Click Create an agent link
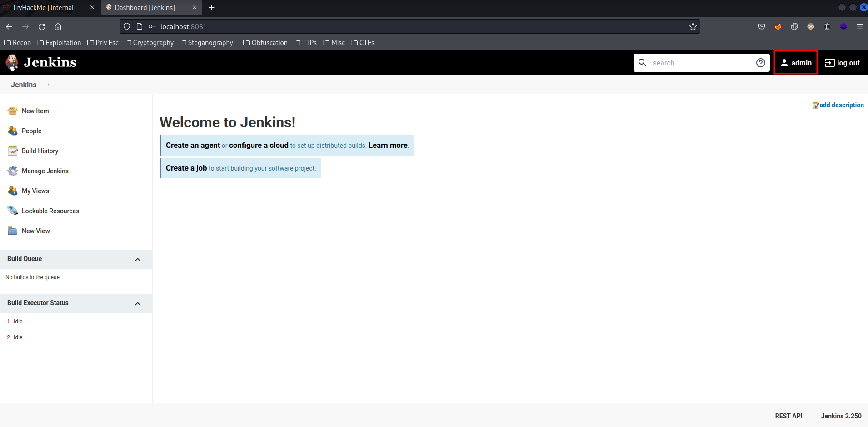868x427 pixels. coord(193,145)
